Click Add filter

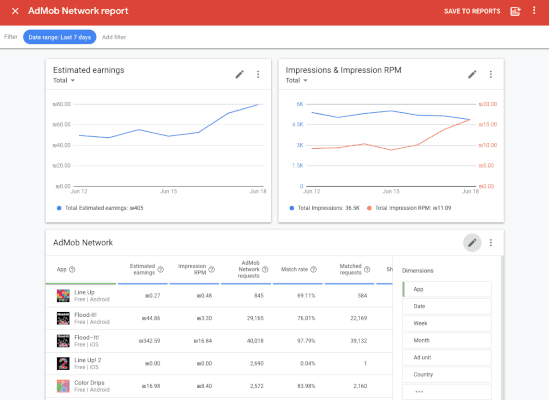[x=114, y=37]
